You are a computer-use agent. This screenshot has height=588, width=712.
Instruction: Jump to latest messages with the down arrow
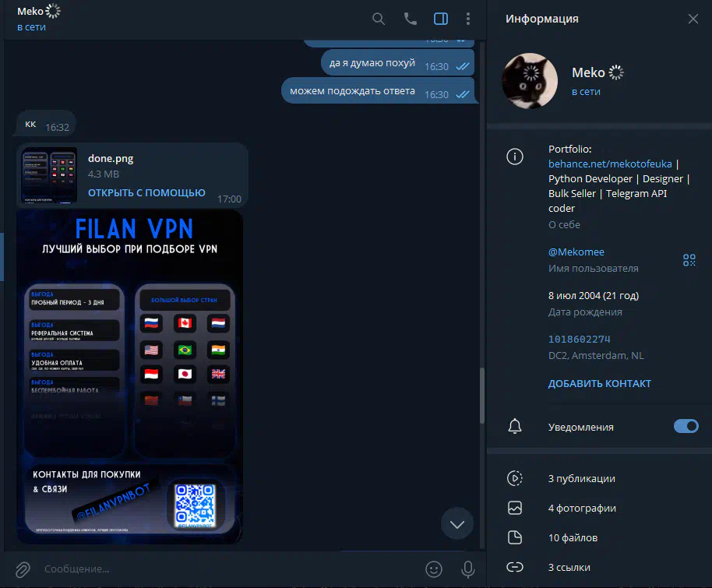(x=456, y=524)
